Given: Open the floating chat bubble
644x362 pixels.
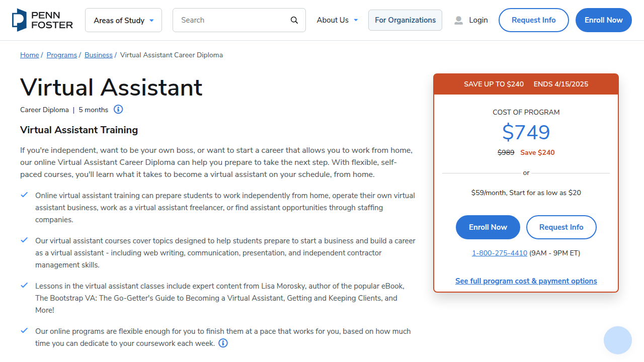Looking at the screenshot, I should pyautogui.click(x=617, y=340).
